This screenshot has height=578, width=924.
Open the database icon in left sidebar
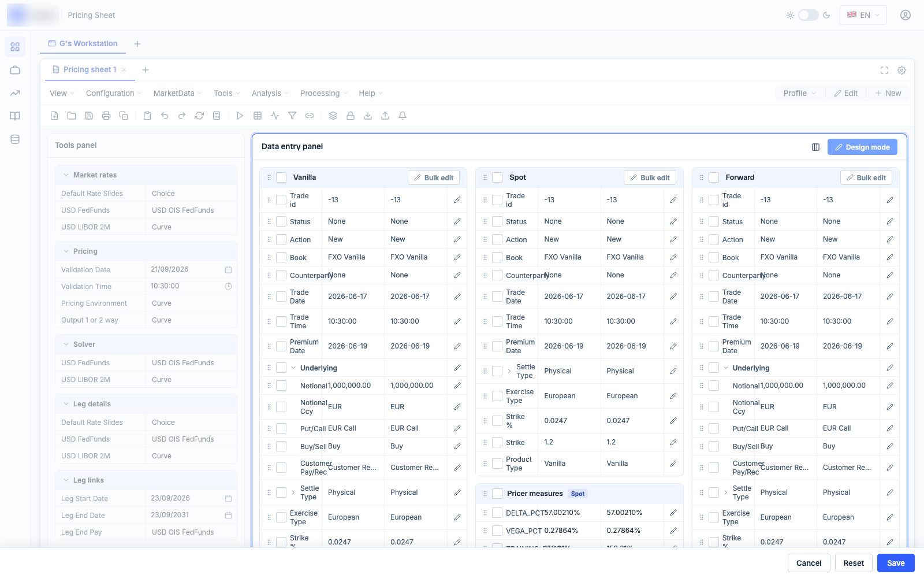15,139
